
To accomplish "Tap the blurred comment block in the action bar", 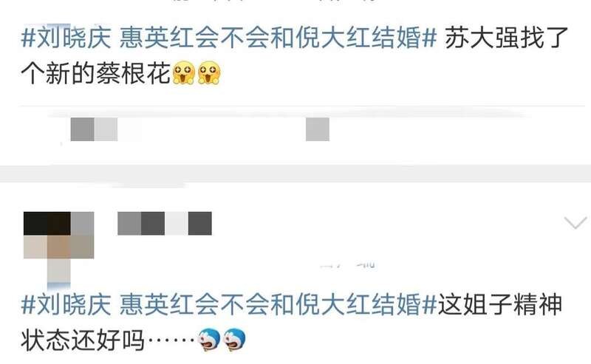I will coord(318,129).
